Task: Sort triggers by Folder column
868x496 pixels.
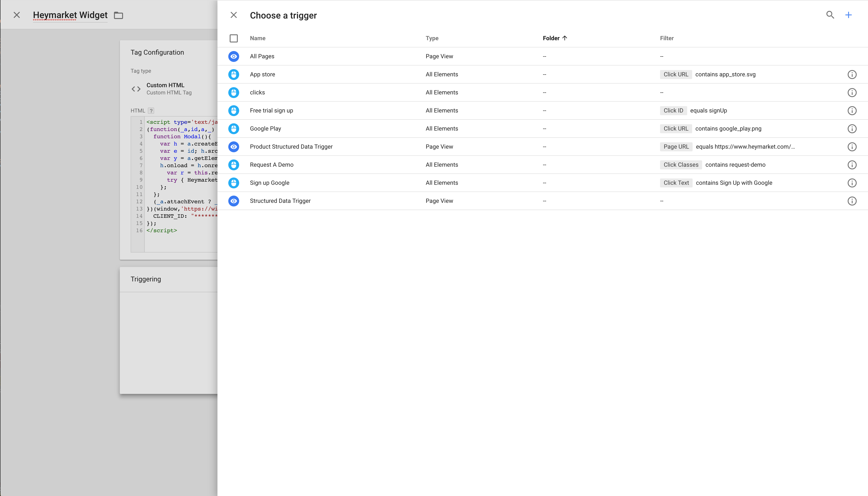Action: coord(555,38)
